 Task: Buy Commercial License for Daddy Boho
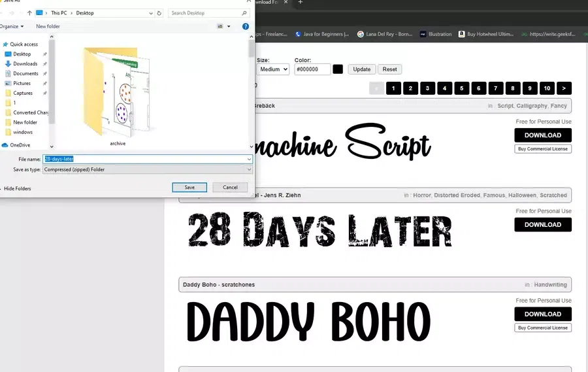point(543,328)
